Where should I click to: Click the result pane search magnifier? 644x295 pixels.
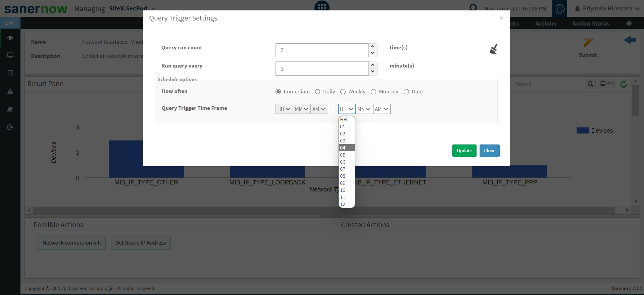click(x=590, y=84)
